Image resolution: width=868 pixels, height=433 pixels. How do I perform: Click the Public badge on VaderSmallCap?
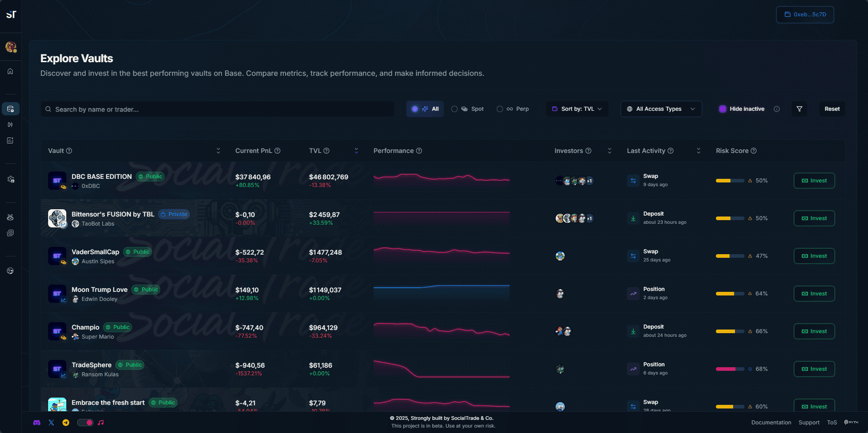138,252
